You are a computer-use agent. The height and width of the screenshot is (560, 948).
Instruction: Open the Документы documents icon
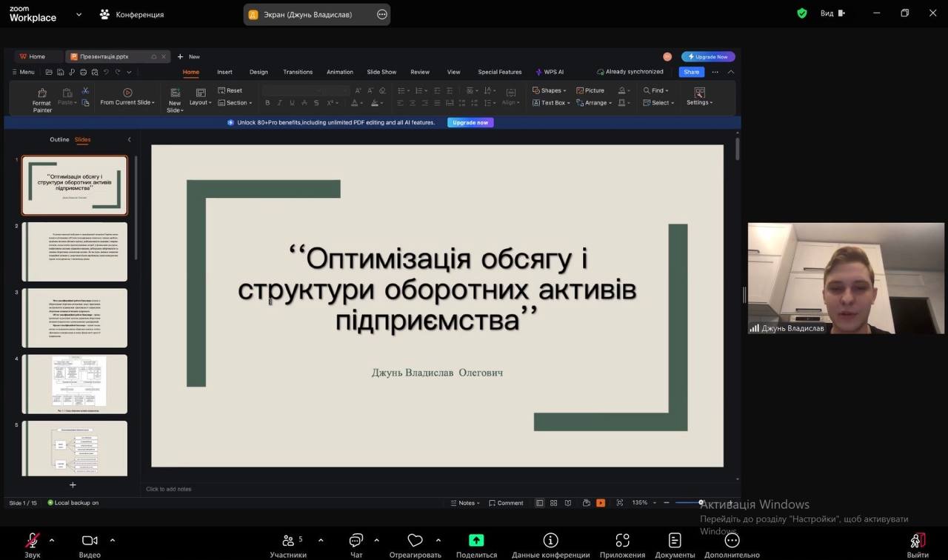point(674,541)
